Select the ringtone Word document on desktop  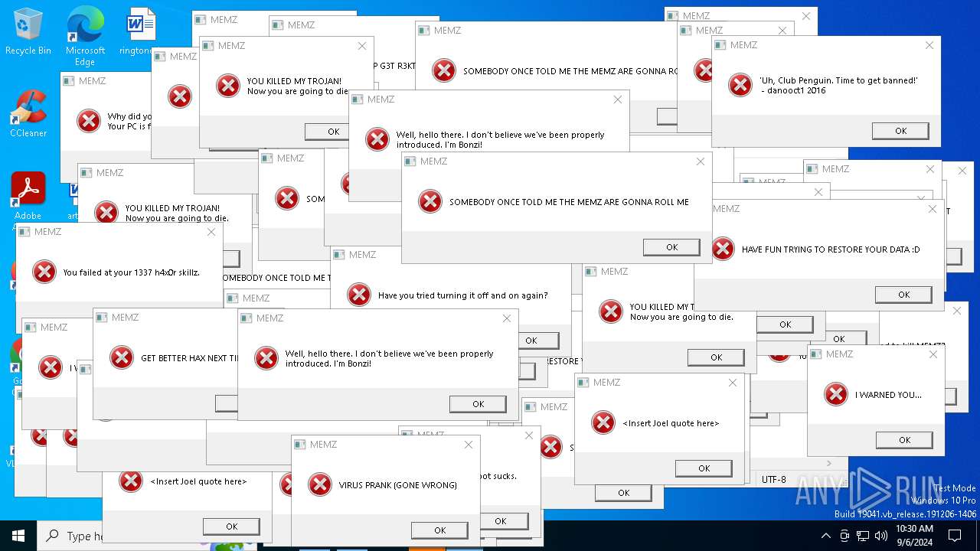coord(140,32)
